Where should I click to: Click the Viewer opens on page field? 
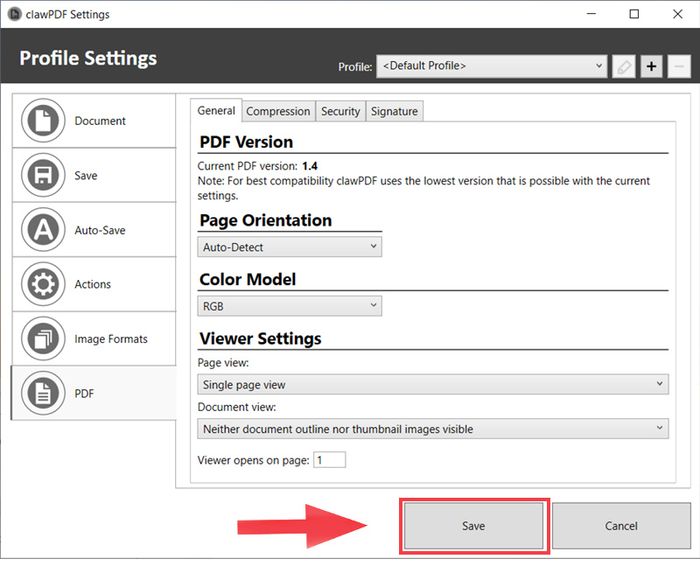329,460
